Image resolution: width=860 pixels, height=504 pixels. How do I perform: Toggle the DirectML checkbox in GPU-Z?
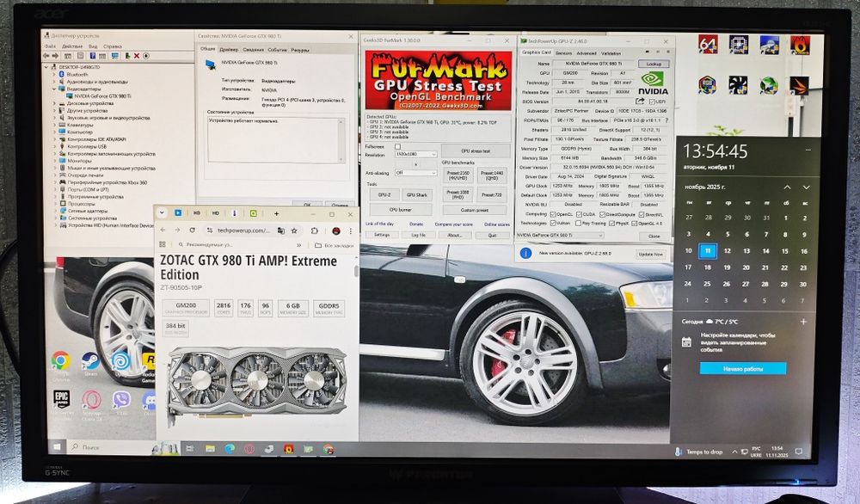641,214
